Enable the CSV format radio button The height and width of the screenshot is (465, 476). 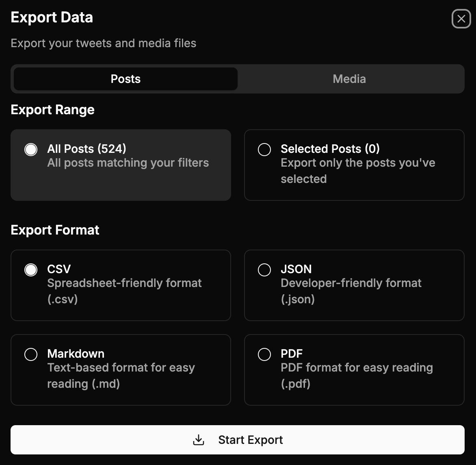(x=31, y=270)
